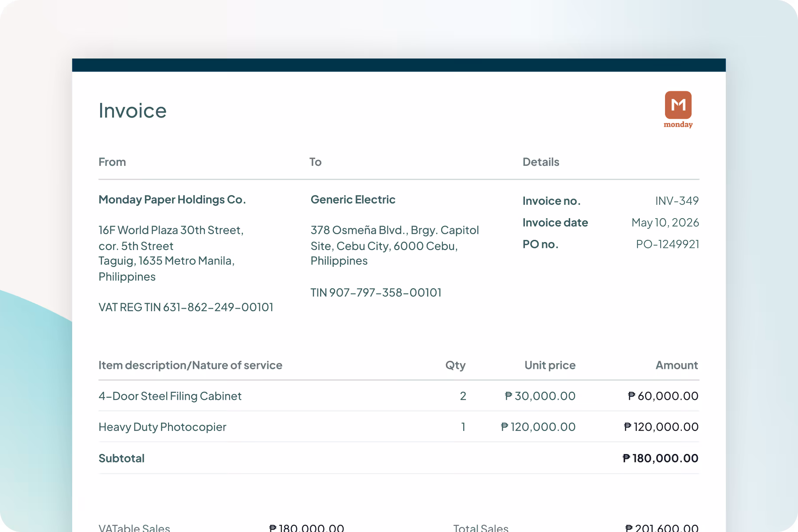The width and height of the screenshot is (798, 532).
Task: Select VAT REG TIN 631-862-249-00101
Action: pos(186,307)
